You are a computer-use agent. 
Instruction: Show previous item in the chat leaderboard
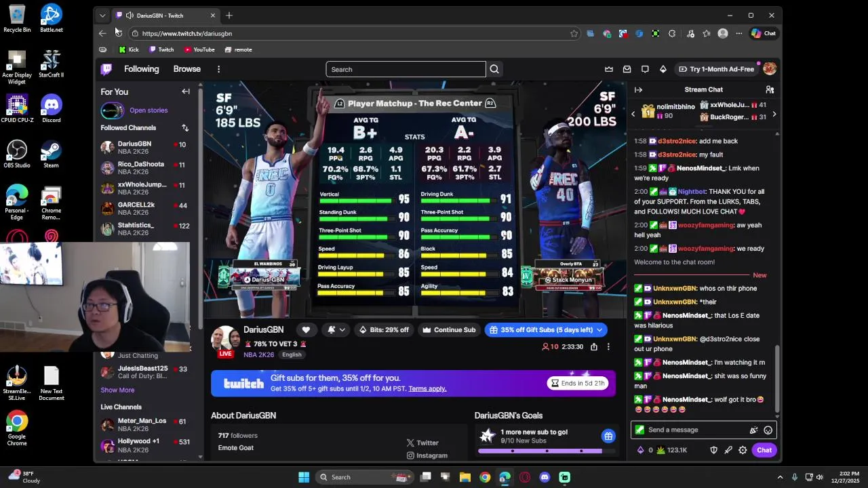[633, 114]
